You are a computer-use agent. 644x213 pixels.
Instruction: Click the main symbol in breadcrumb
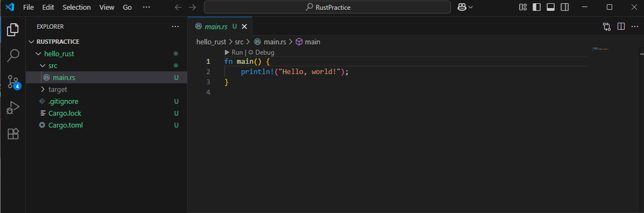coord(308,42)
